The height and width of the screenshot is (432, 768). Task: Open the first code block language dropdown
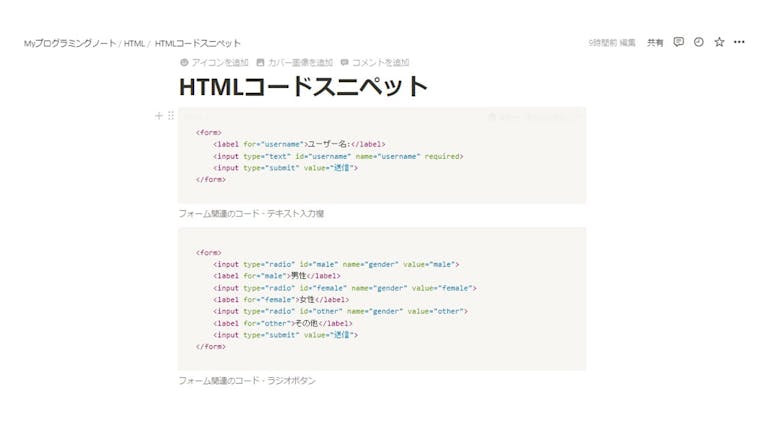point(194,117)
